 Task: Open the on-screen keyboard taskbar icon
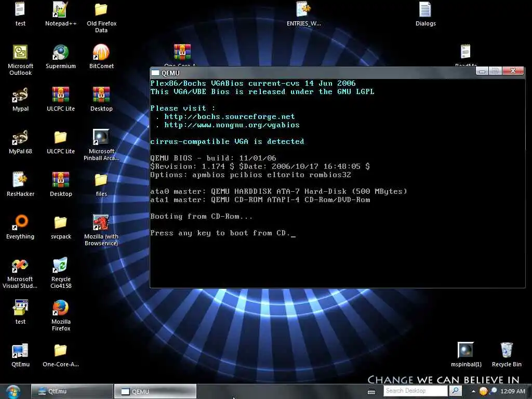(371, 392)
